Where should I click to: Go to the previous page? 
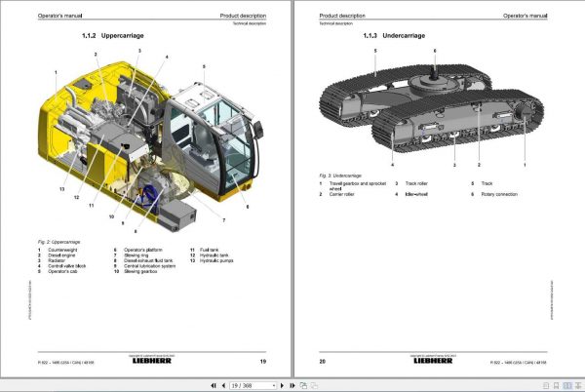tap(223, 385)
